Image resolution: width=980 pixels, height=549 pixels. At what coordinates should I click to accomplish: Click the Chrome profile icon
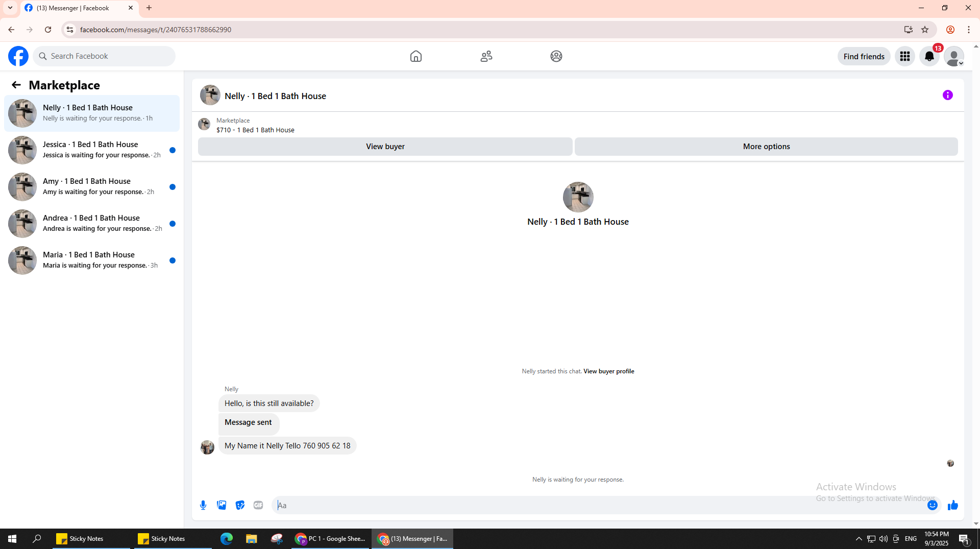(x=950, y=30)
